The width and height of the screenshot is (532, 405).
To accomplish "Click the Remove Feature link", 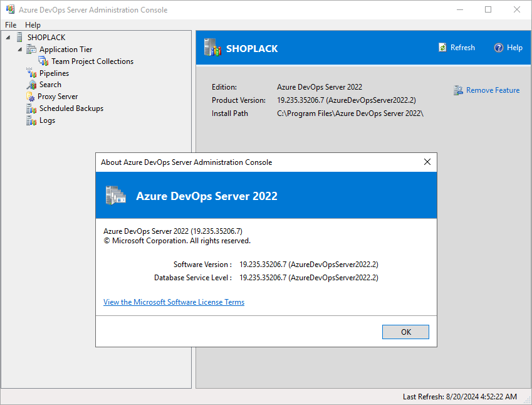I will tap(493, 90).
